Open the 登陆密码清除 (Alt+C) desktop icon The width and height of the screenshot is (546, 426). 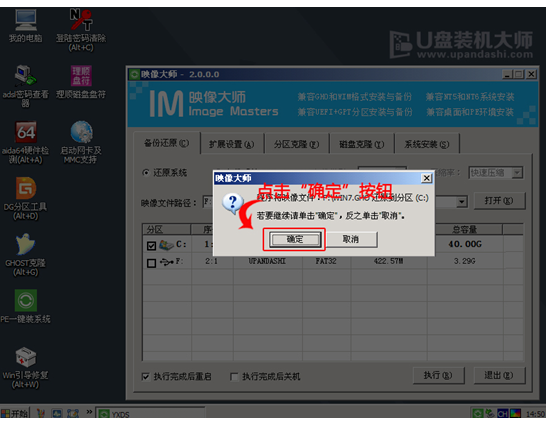[81, 30]
